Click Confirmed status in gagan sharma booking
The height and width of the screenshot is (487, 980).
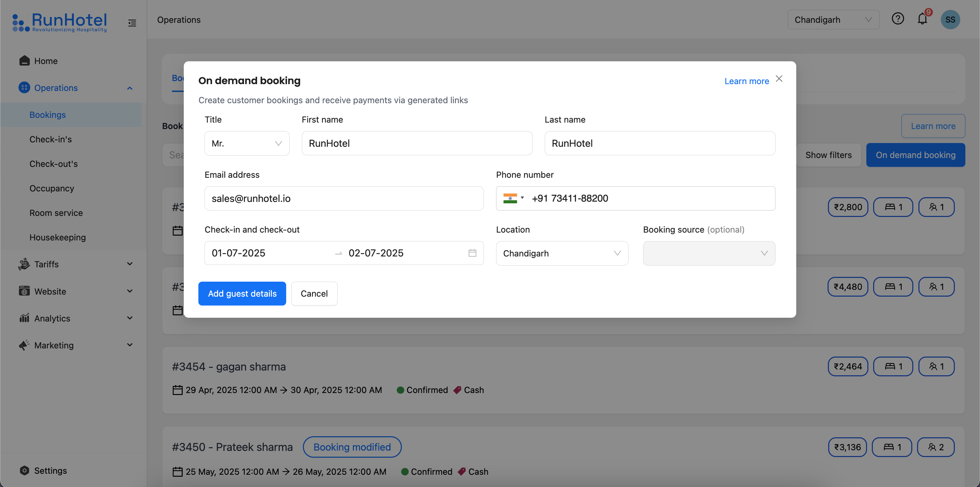422,390
